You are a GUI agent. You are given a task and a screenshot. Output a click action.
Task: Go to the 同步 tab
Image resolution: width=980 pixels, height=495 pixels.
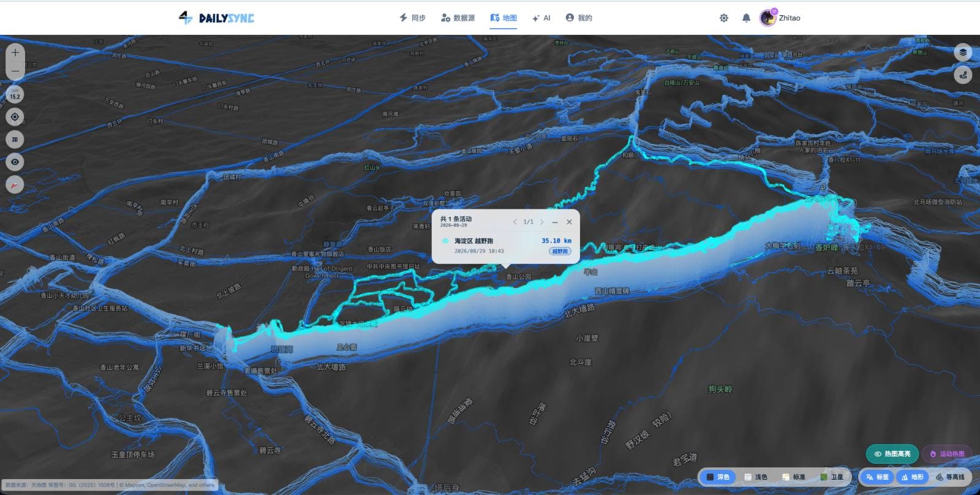pyautogui.click(x=412, y=18)
